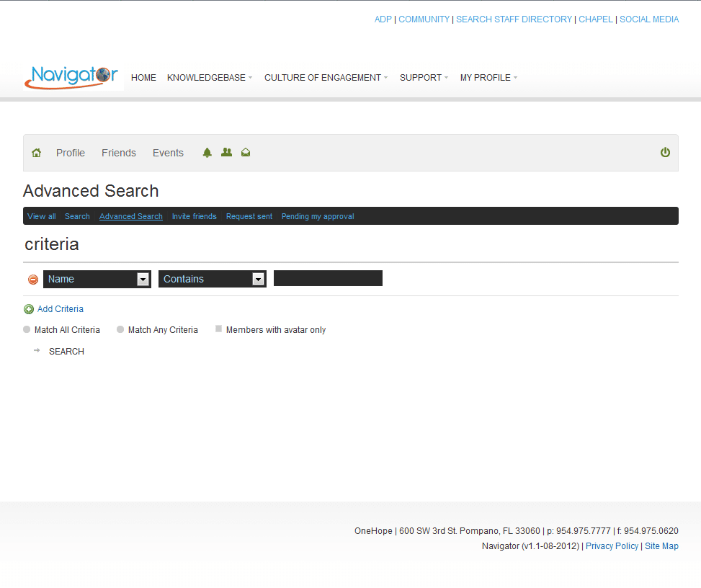The width and height of the screenshot is (701, 588).
Task: Open the Privacy Policy footer link
Action: (x=612, y=546)
